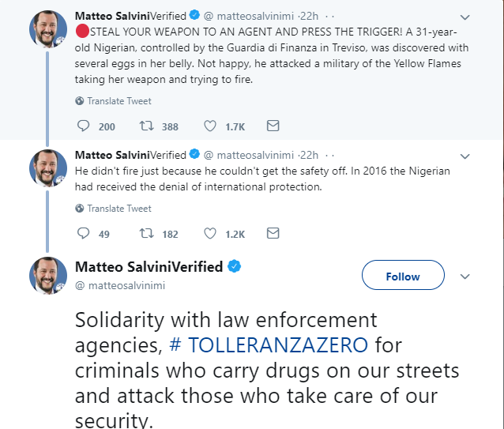
Task: Click envelope icon on the second tweet
Action: 273,234
